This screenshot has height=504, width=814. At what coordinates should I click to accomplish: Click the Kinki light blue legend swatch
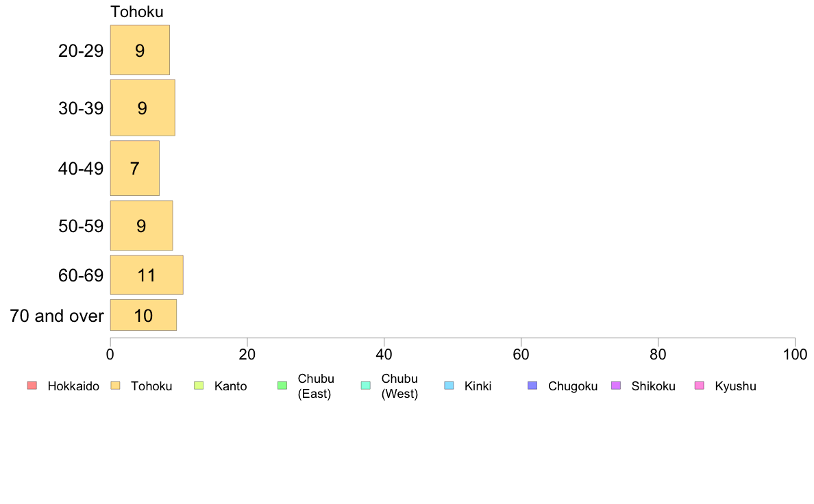coord(449,386)
